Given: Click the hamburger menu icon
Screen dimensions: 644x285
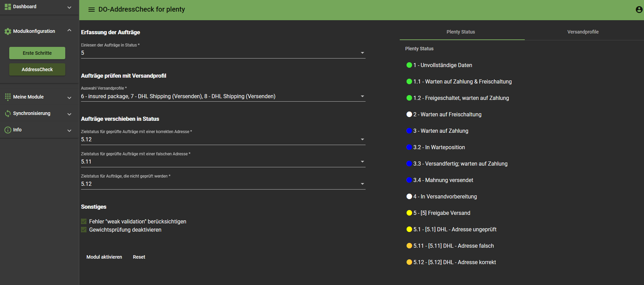Looking at the screenshot, I should [91, 10].
